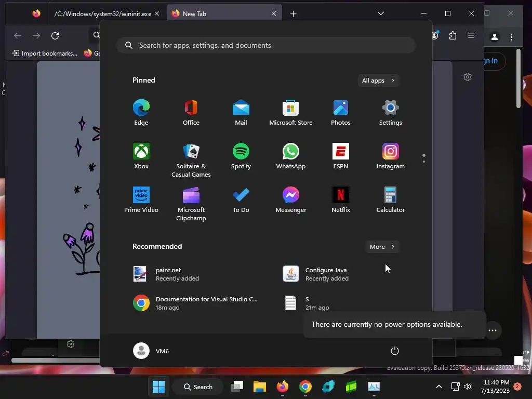Open new tab customize gear icon
Viewport: 532px width, 399px height.
pos(468,77)
